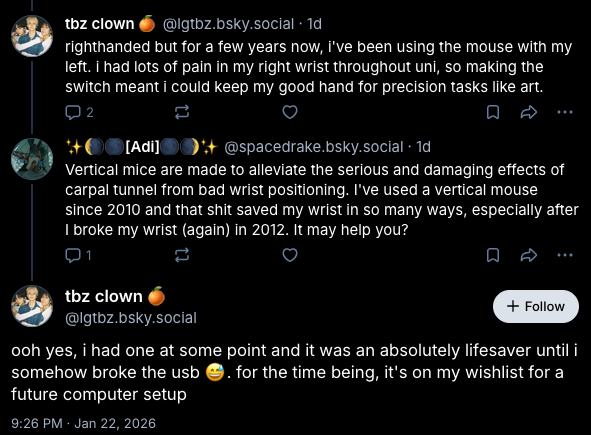The image size is (591, 435).
Task: Open @lgtbz.bsky.social handle in top post
Action: [x=228, y=24]
